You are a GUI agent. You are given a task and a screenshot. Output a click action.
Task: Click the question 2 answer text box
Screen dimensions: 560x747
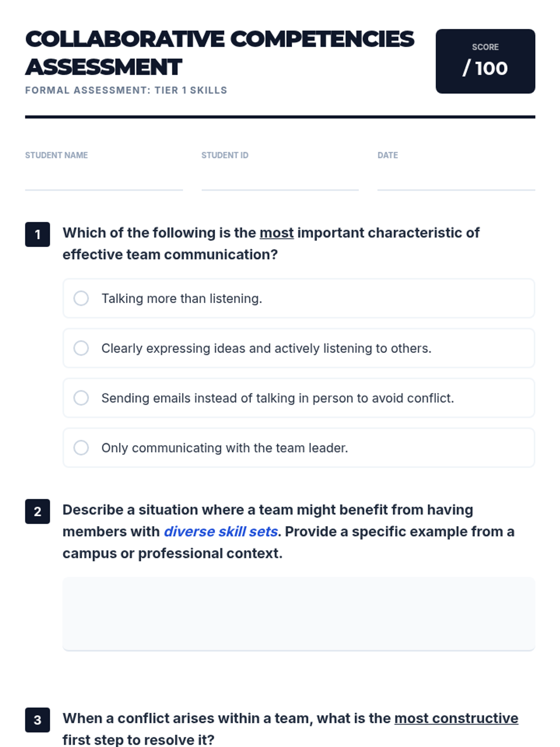[x=299, y=613]
